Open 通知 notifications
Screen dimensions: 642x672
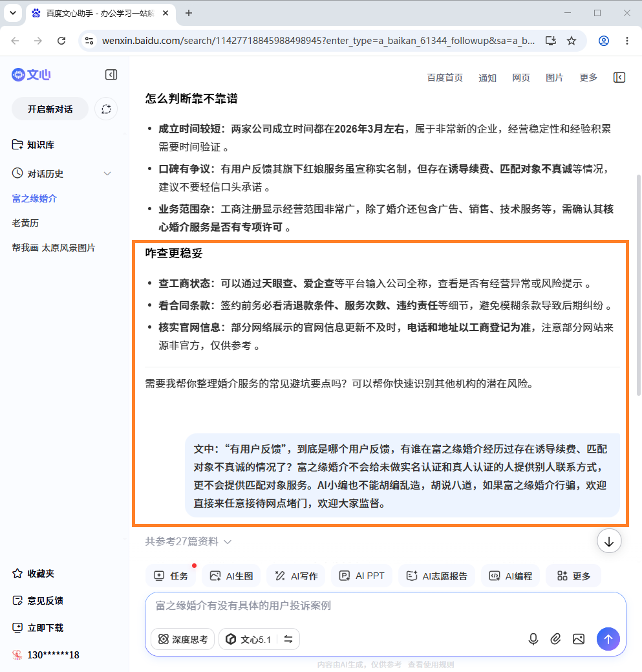point(487,78)
